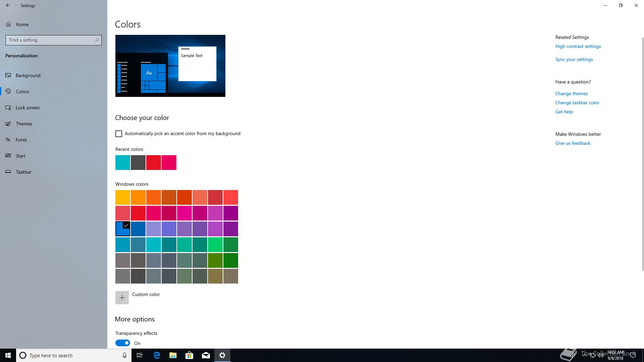Click the Task View icon in taskbar
This screenshot has height=362, width=644.
pos(140,355)
